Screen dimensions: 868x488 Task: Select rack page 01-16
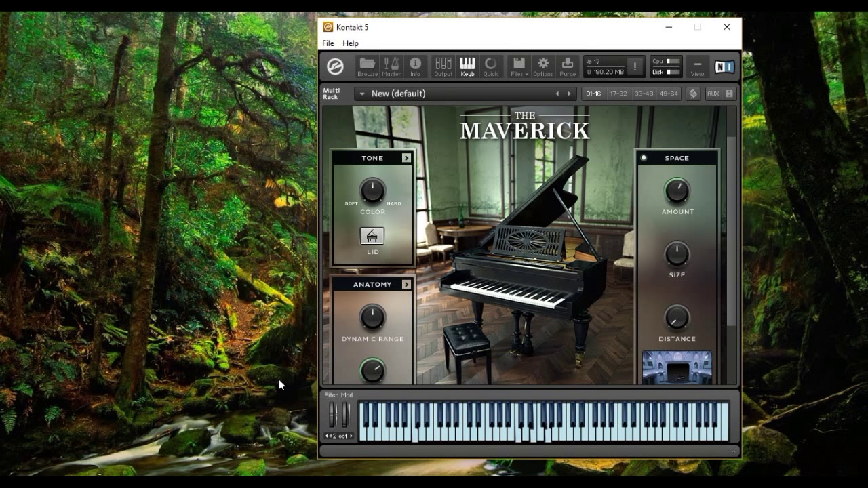[x=593, y=94]
